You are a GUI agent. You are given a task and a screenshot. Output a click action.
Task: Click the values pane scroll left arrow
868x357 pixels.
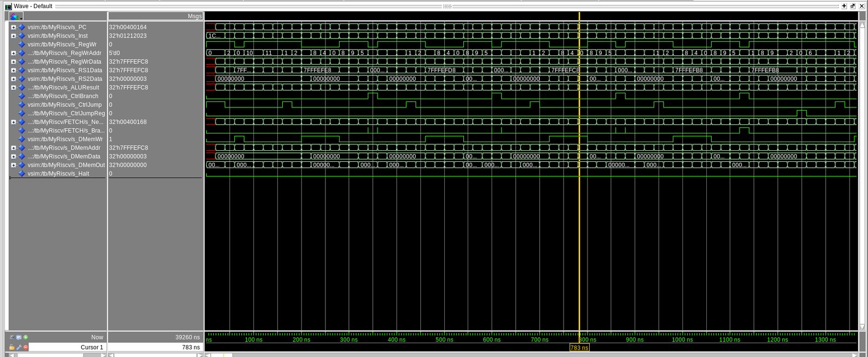[111, 355]
